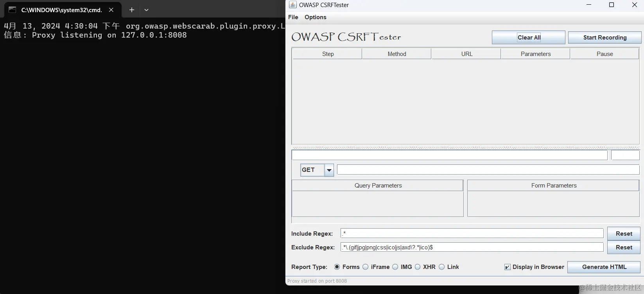
Task: Reset the Exclude Regex field
Action: pos(624,247)
